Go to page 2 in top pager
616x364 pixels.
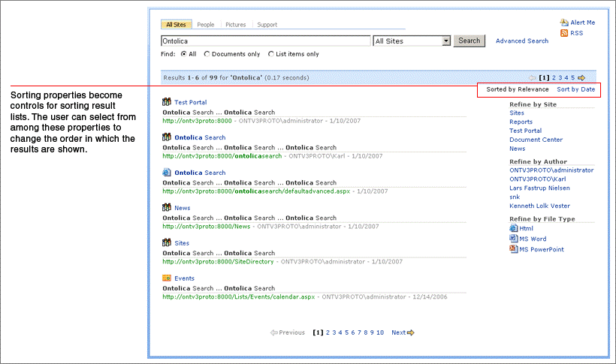click(x=554, y=78)
